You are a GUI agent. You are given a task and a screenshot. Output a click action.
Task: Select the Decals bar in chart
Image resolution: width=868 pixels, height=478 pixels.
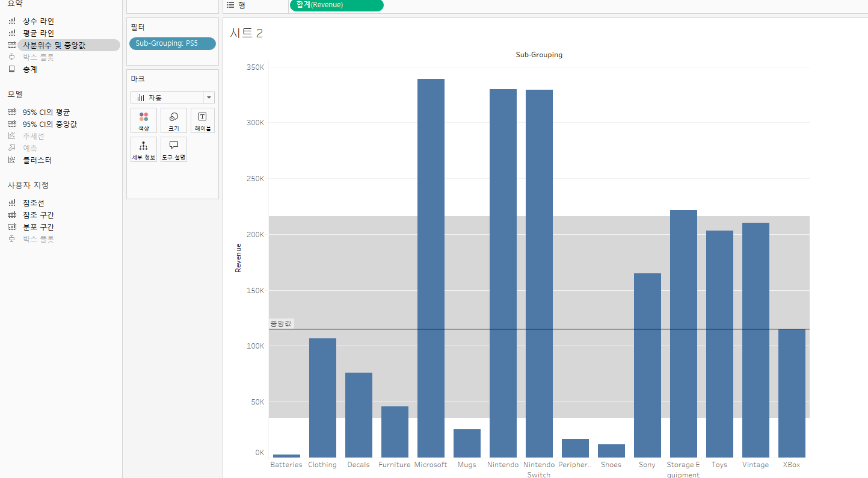point(359,415)
